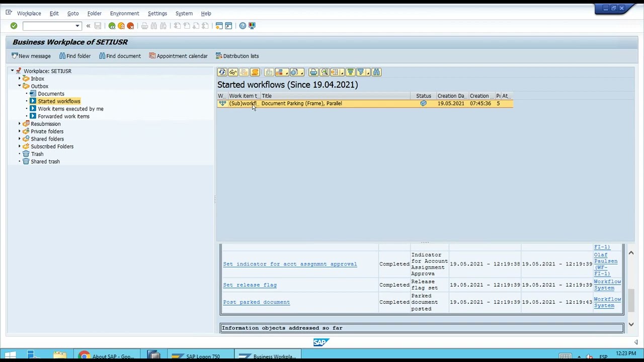The image size is (644, 362).
Task: Click the Generate Shortcut toolbar icon
Action: pyautogui.click(x=228, y=26)
